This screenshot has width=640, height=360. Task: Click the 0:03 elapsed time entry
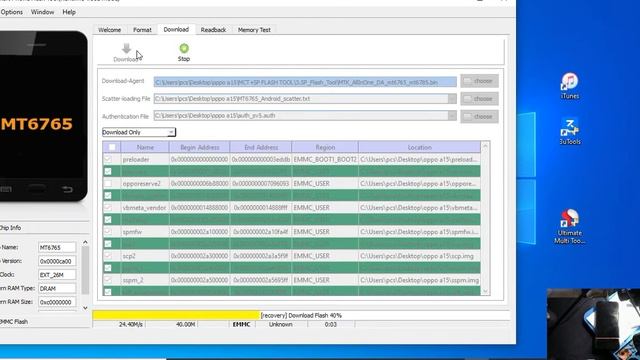click(331, 324)
